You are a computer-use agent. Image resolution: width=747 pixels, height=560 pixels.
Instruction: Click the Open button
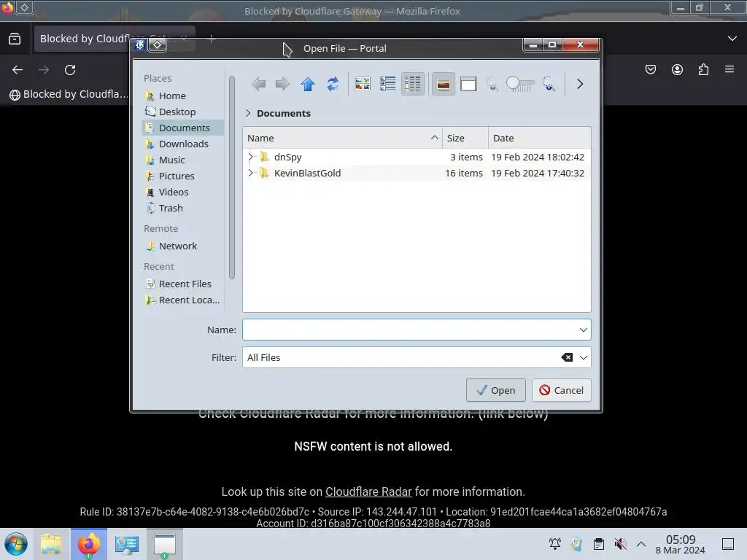click(496, 390)
